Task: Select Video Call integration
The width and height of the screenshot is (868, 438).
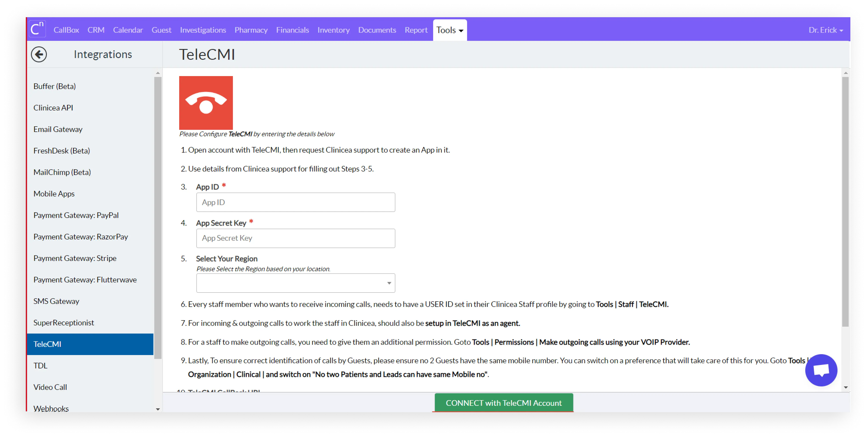Action: [90, 387]
